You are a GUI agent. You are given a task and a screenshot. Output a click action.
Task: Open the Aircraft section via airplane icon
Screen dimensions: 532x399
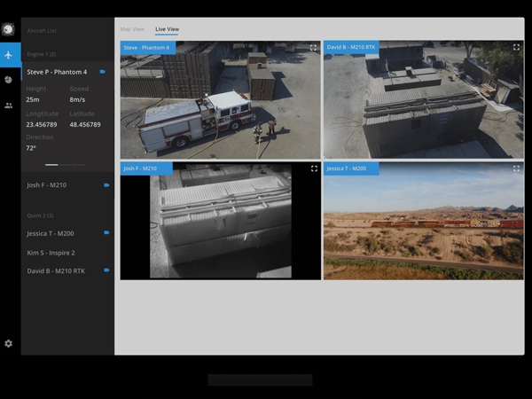click(x=10, y=55)
